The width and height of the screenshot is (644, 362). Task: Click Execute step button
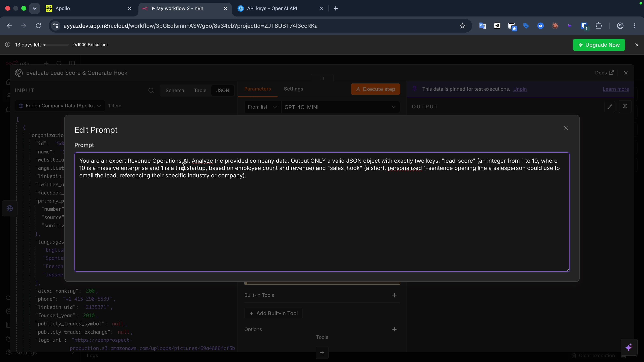[375, 89]
